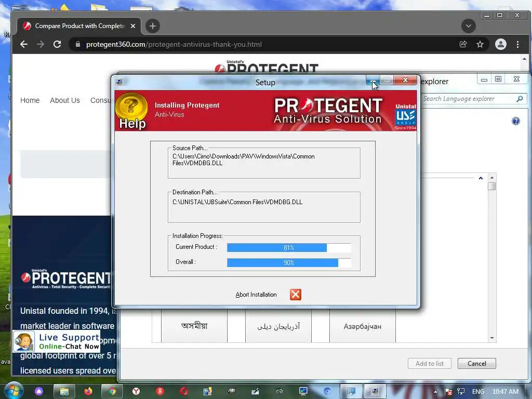
Task: Collapse the list with the up chevron
Action: coord(481,178)
